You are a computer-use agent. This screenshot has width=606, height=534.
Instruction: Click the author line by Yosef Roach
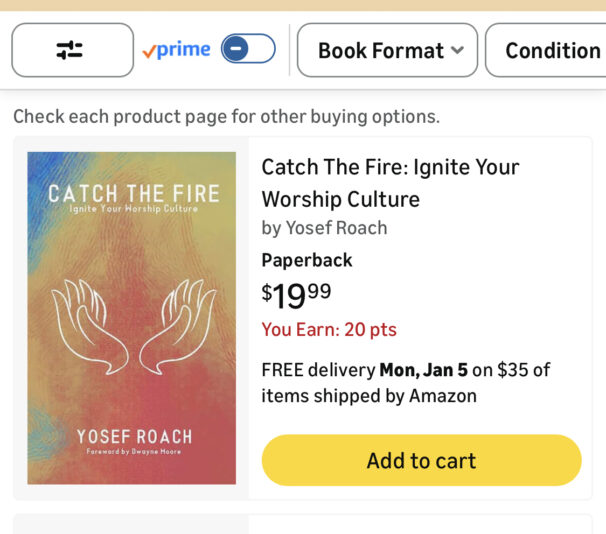tap(324, 228)
